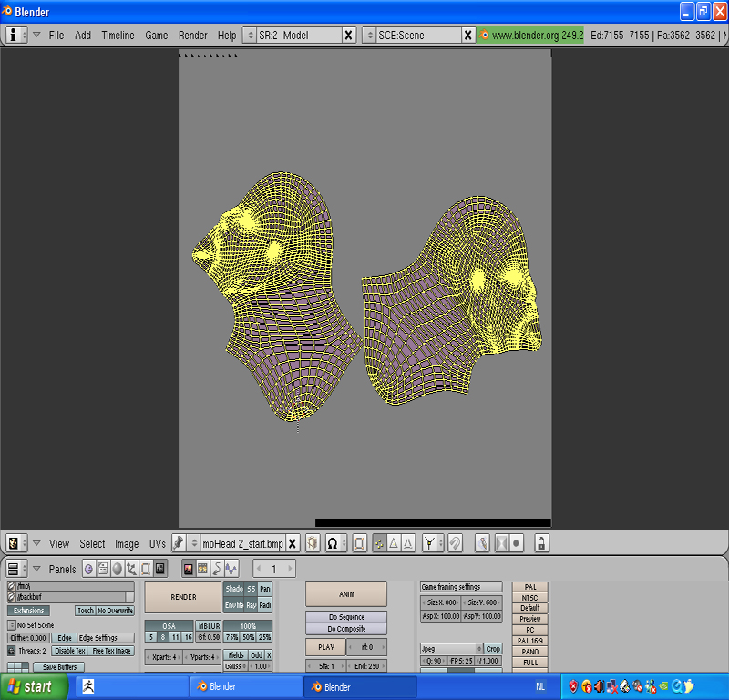Toggle texture paint pencil icon
This screenshot has height=700, width=729.
(483, 543)
